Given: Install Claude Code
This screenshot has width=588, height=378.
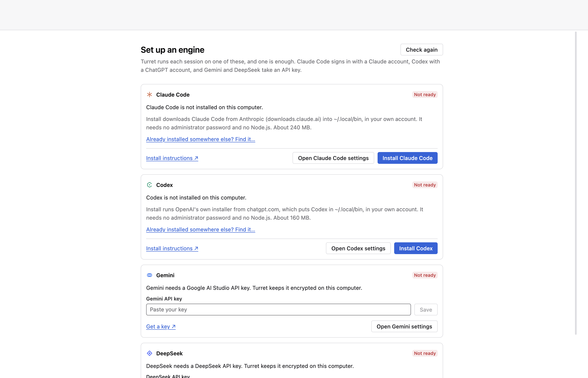Looking at the screenshot, I should 407,158.
